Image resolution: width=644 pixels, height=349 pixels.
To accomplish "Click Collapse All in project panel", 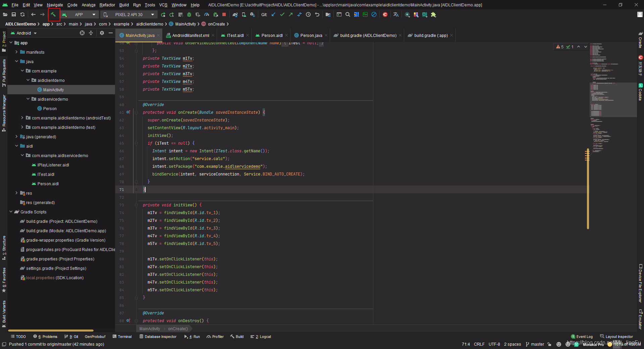I will pyautogui.click(x=91, y=33).
